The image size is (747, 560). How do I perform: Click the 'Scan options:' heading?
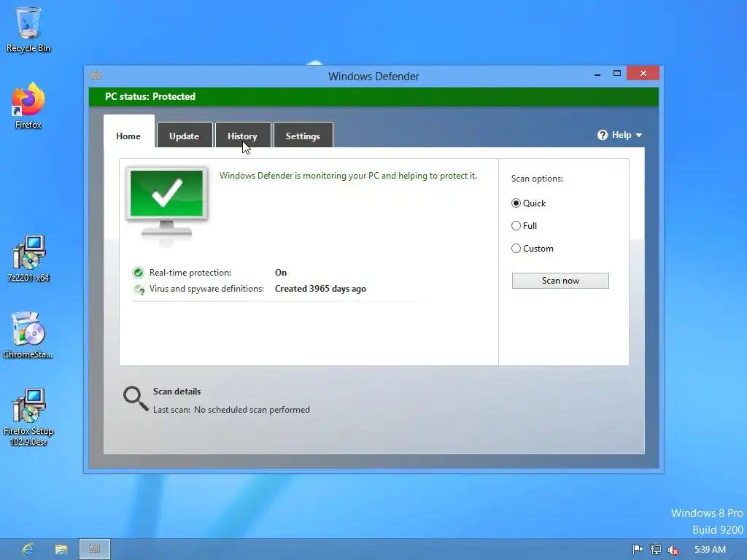537,179
